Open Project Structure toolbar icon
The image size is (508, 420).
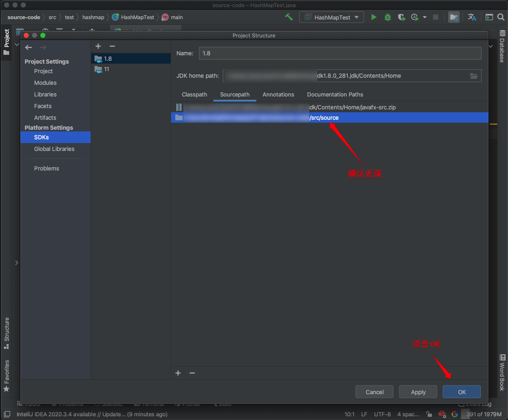454,17
